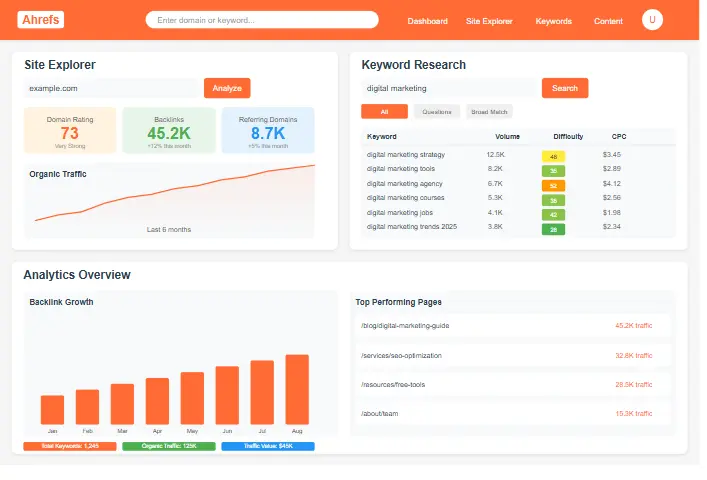Click the green Organic Traffic 125K badge
Image resolution: width=707 pixels, height=480 pixels.
(x=168, y=446)
